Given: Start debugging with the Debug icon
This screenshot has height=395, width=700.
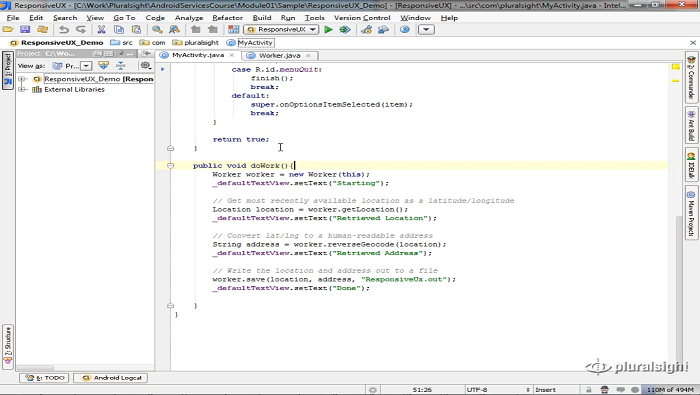Looking at the screenshot, I should 345,29.
